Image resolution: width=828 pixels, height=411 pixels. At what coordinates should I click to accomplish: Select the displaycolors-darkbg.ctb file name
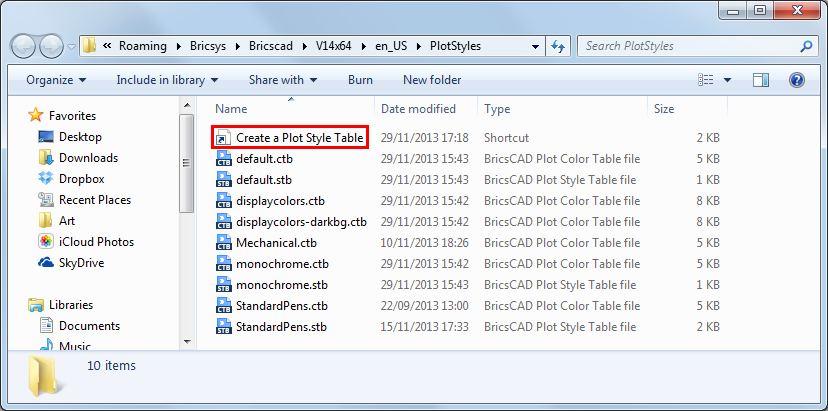tap(302, 222)
